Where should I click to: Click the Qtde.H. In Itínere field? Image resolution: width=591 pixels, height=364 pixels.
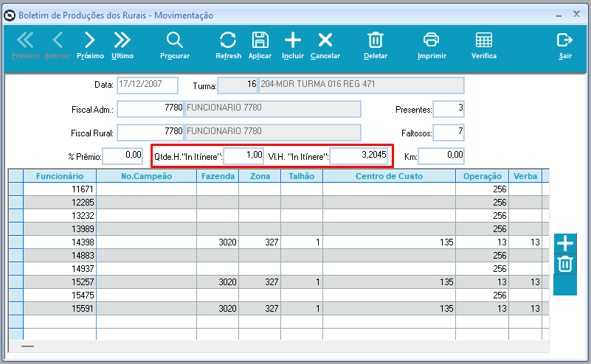pyautogui.click(x=243, y=155)
